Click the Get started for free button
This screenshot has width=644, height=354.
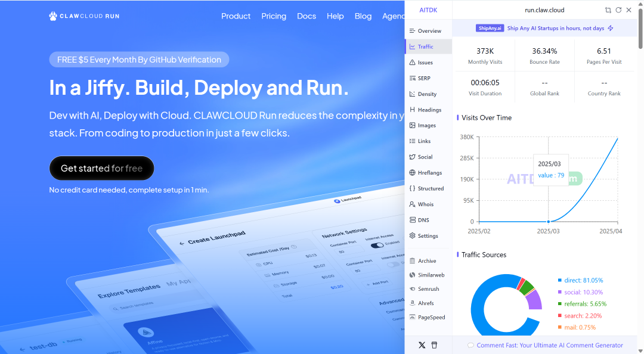[x=101, y=168]
